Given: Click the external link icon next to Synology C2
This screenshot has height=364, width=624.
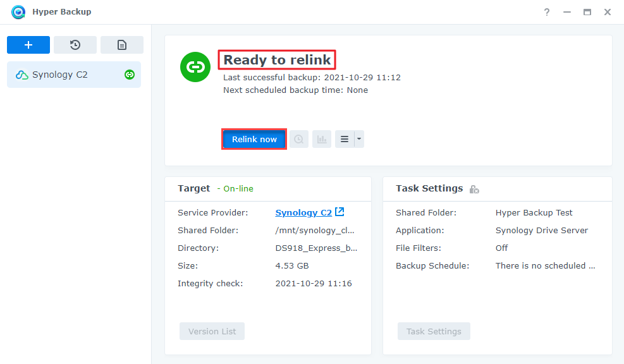Looking at the screenshot, I should (x=340, y=212).
